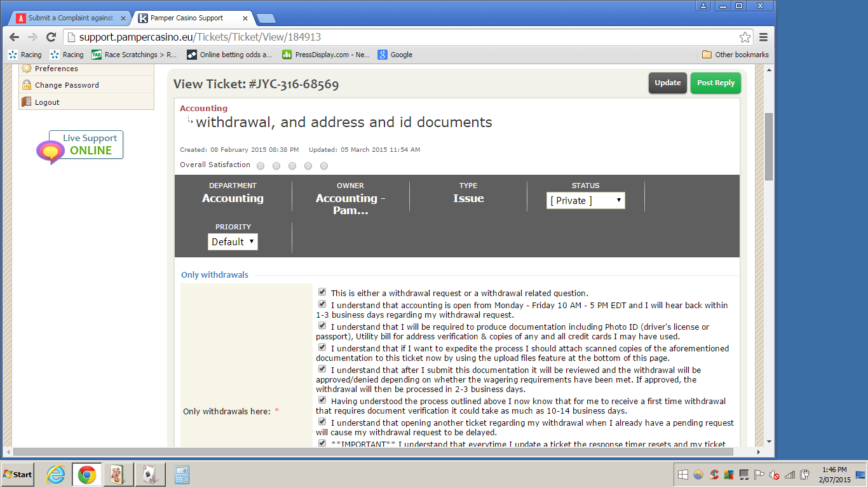Open the Race Scratchings bookmark
This screenshot has width=868, height=488.
tap(134, 55)
